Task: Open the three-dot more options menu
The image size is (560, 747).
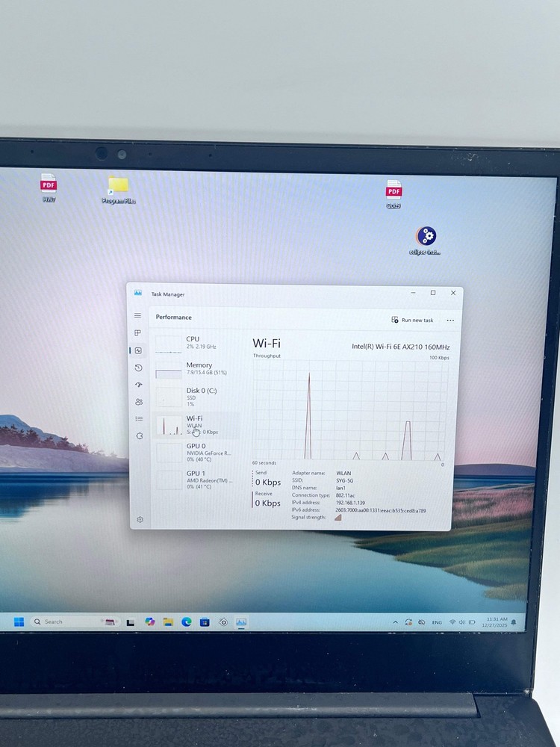Action: click(x=449, y=320)
